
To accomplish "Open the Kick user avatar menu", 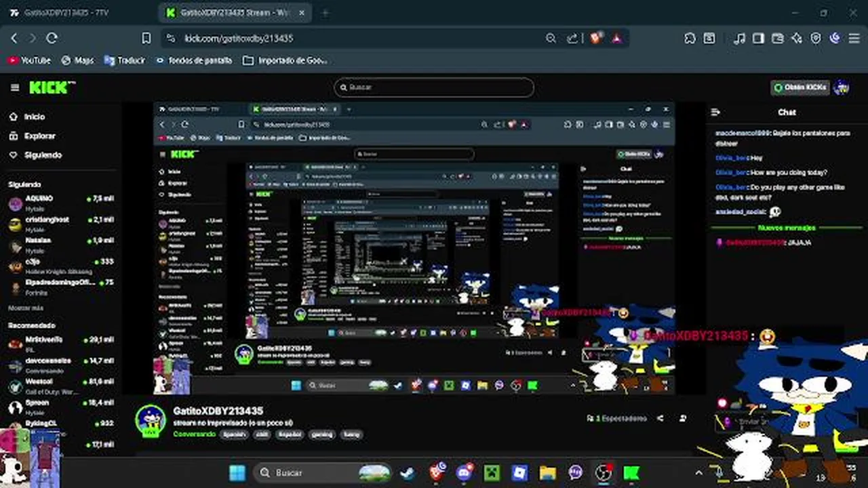I will 842,87.
